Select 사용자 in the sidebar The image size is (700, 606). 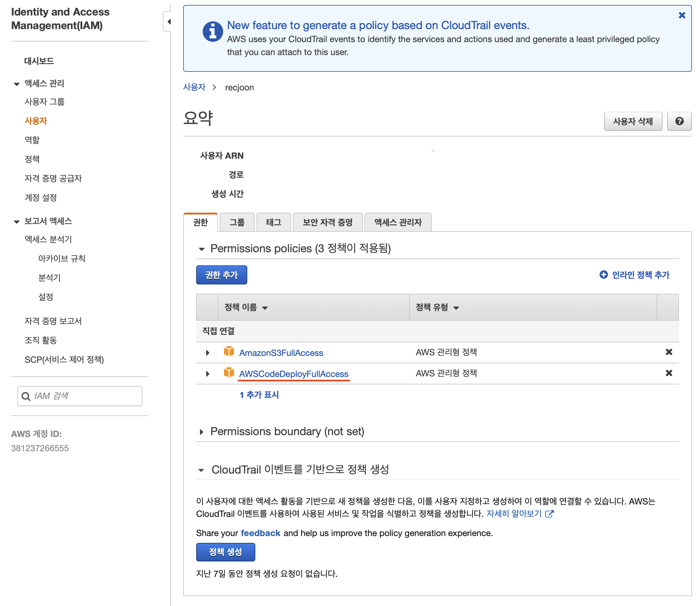pyautogui.click(x=36, y=121)
